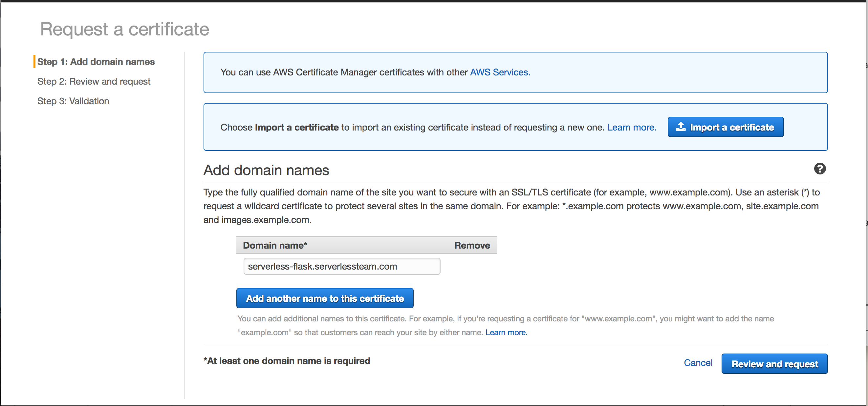Select Step 2: Review and request
Image resolution: width=868 pixels, height=406 pixels.
(94, 81)
